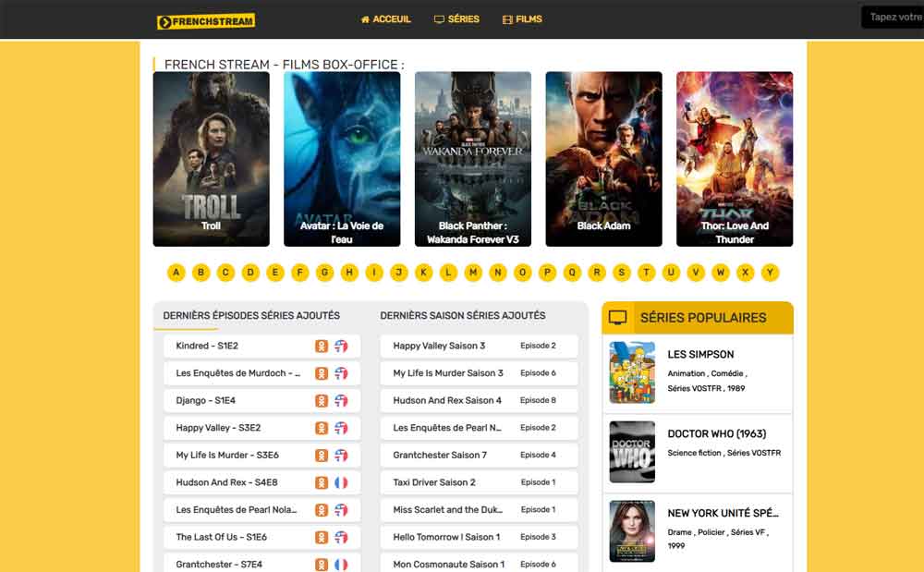
Task: Open Happy Valley Saison 3 Episode 2
Action: pos(479,346)
